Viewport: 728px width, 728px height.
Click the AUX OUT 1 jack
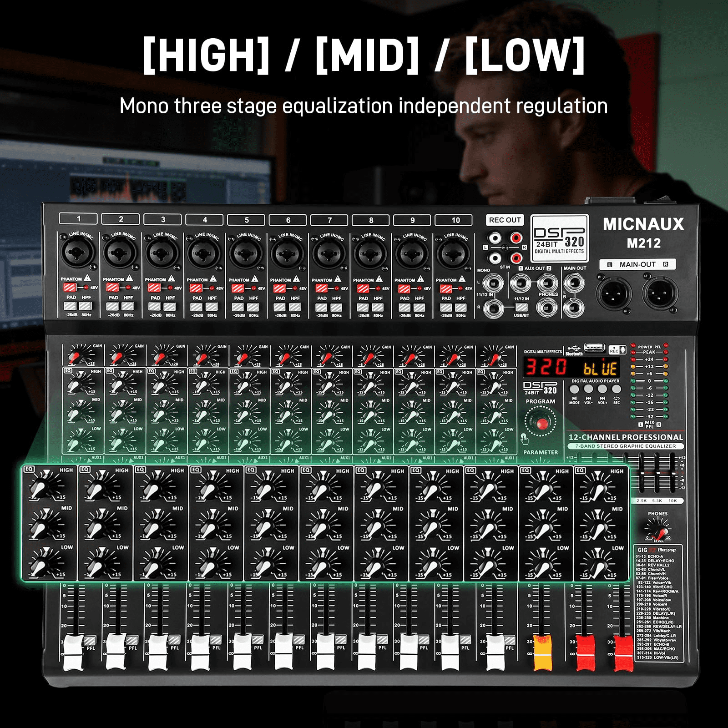[520, 284]
